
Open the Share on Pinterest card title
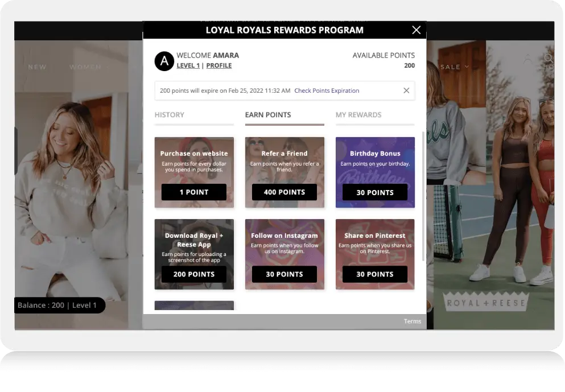click(x=375, y=236)
